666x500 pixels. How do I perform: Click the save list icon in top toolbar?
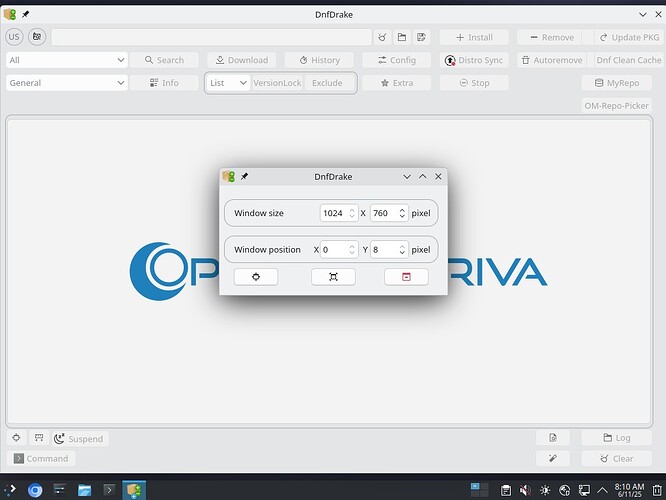[x=421, y=37]
